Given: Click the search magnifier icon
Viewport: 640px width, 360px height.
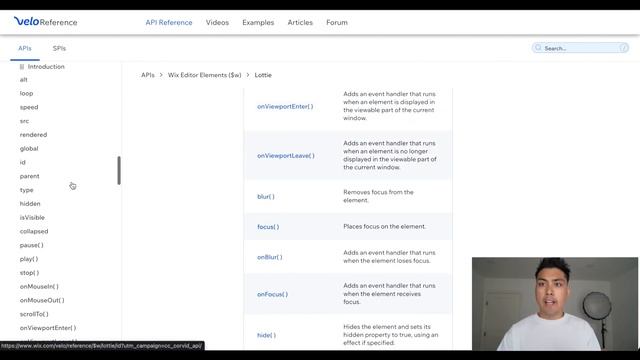Looking at the screenshot, I should (538, 48).
